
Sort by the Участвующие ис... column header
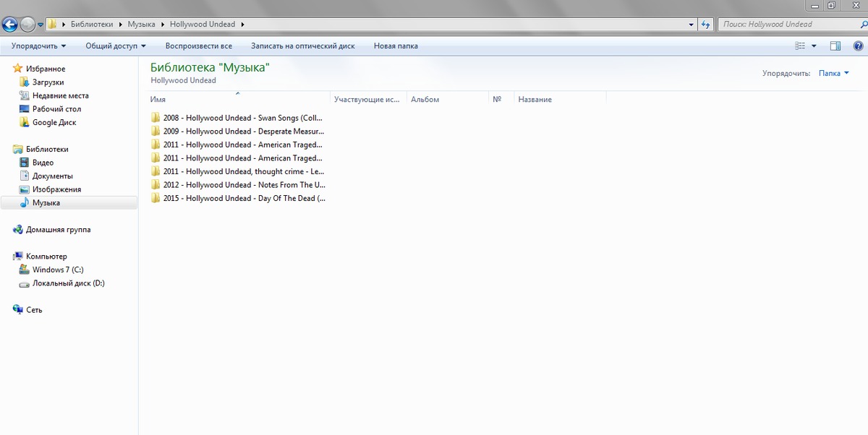[x=368, y=100]
